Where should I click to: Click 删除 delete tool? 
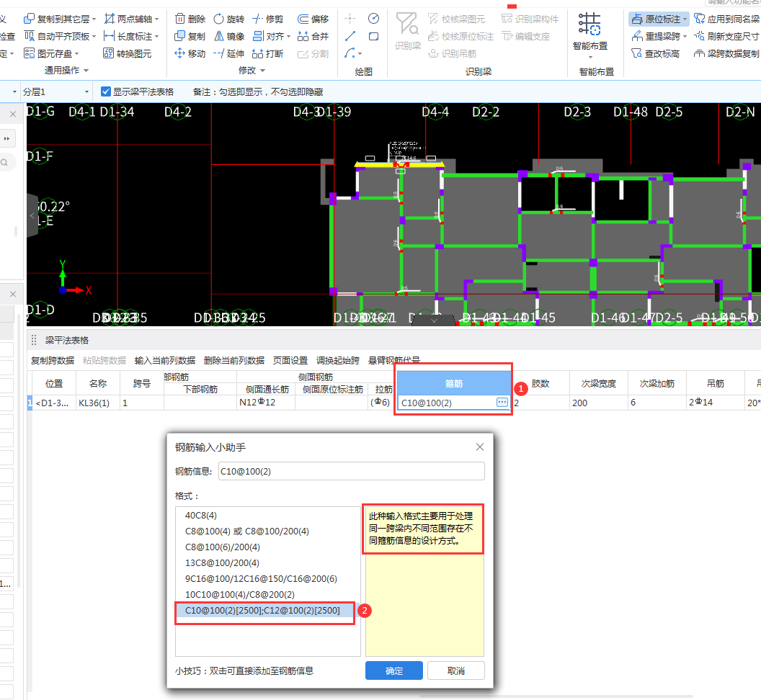coord(190,19)
